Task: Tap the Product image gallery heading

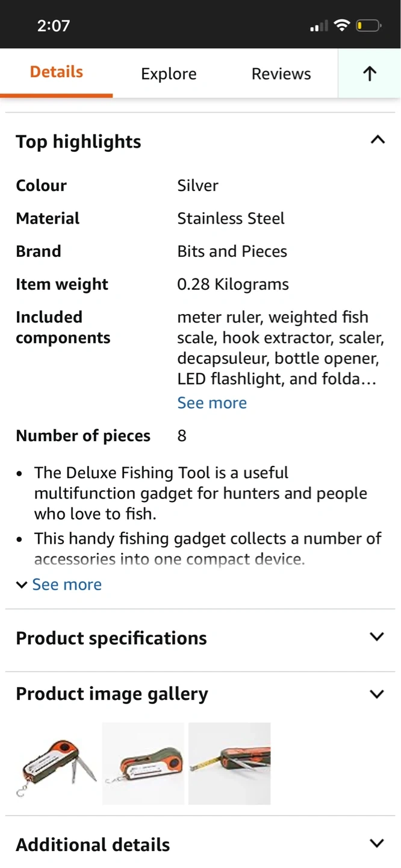Action: tap(112, 694)
